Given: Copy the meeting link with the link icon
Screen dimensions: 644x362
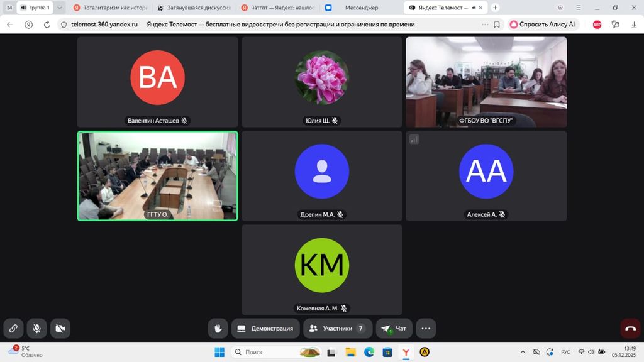Looking at the screenshot, I should coord(13,328).
